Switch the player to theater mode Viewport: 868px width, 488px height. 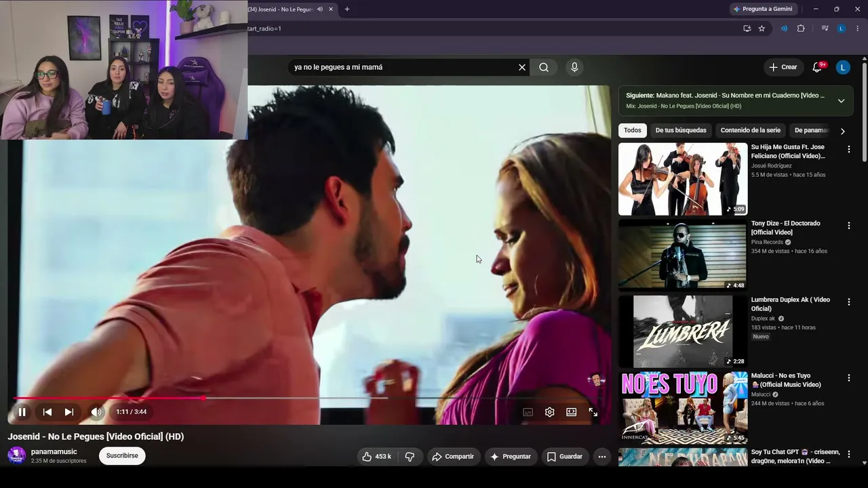click(x=572, y=412)
